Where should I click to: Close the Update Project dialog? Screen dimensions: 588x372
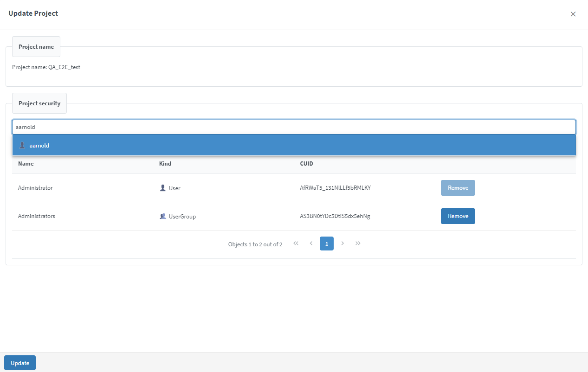point(573,14)
